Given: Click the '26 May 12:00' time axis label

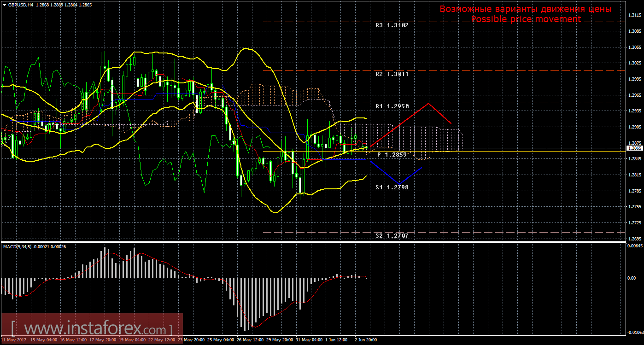Looking at the screenshot, I should [250, 340].
